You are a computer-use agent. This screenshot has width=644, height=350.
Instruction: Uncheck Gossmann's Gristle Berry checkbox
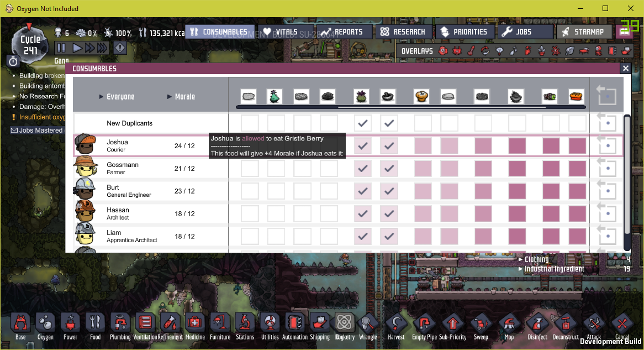(x=363, y=168)
